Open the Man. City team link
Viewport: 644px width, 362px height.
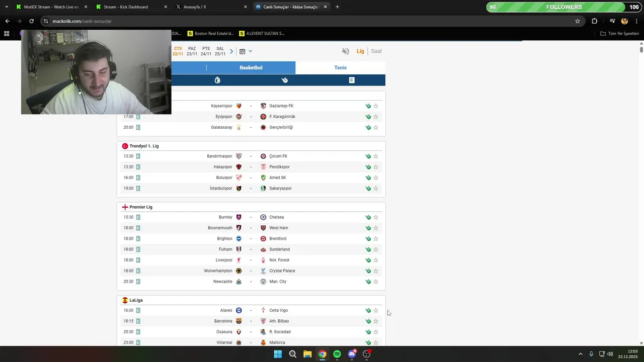coord(278,282)
